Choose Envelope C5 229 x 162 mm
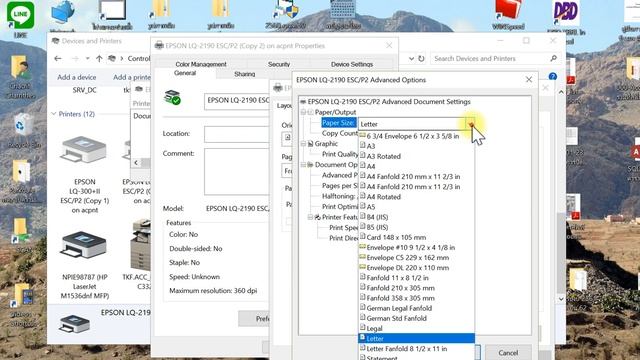This screenshot has width=640, height=360. pos(407,258)
